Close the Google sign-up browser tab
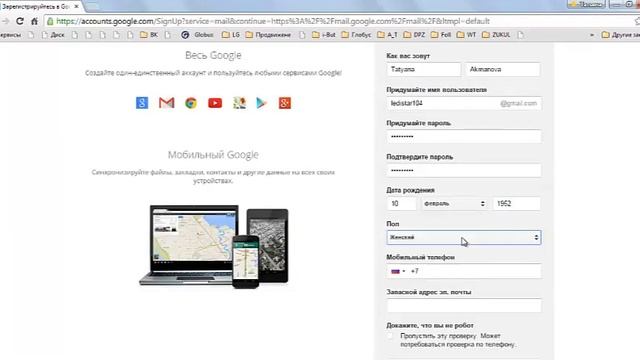Image resolution: width=640 pixels, height=360 pixels. (76, 7)
